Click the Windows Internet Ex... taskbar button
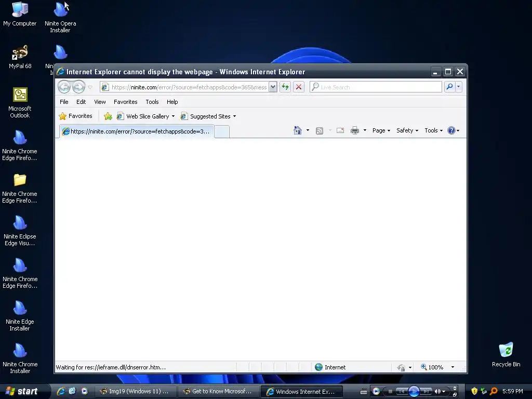Viewport: 532px width, 399px height. tap(301, 392)
